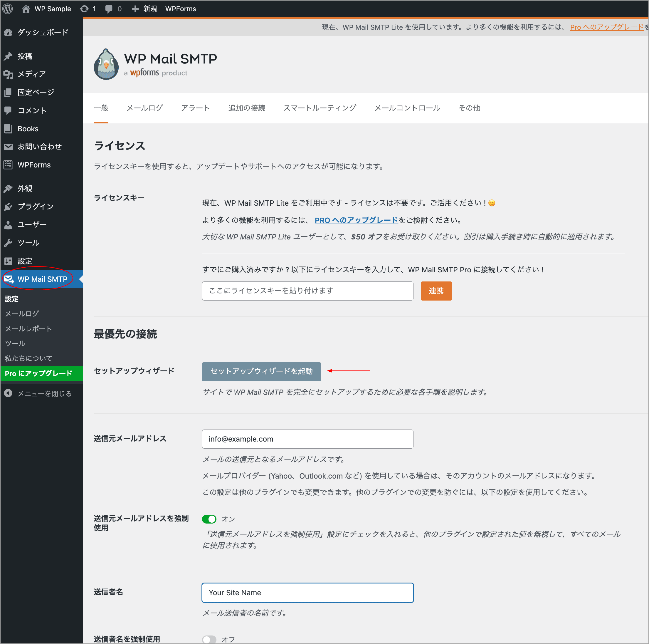Disable the 送信元メールアドレスを強制使用 toggle
649x644 pixels.
[209, 519]
